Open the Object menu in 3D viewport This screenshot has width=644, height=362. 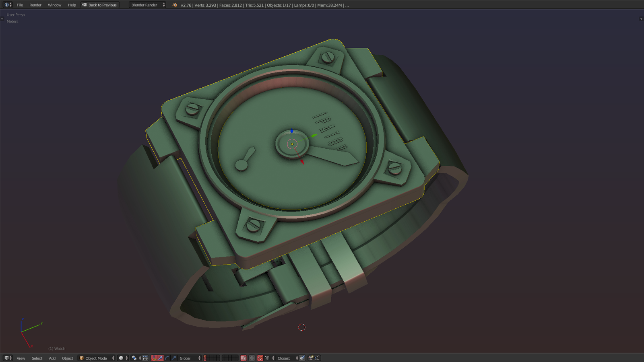click(68, 358)
